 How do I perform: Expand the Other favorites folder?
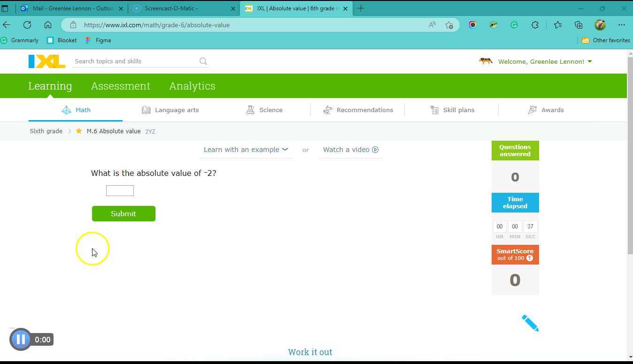pos(606,40)
